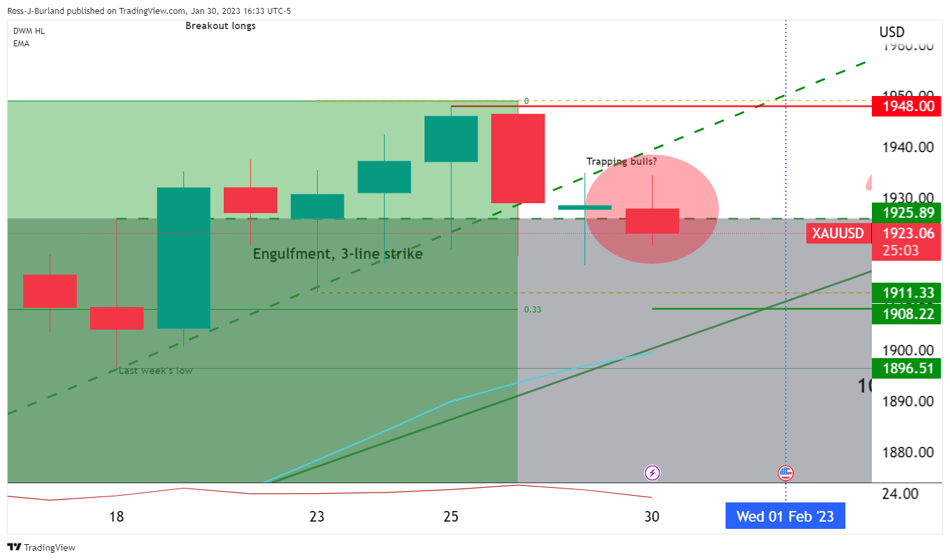Select the 'Last week's low' label
The image size is (950, 560).
[156, 371]
